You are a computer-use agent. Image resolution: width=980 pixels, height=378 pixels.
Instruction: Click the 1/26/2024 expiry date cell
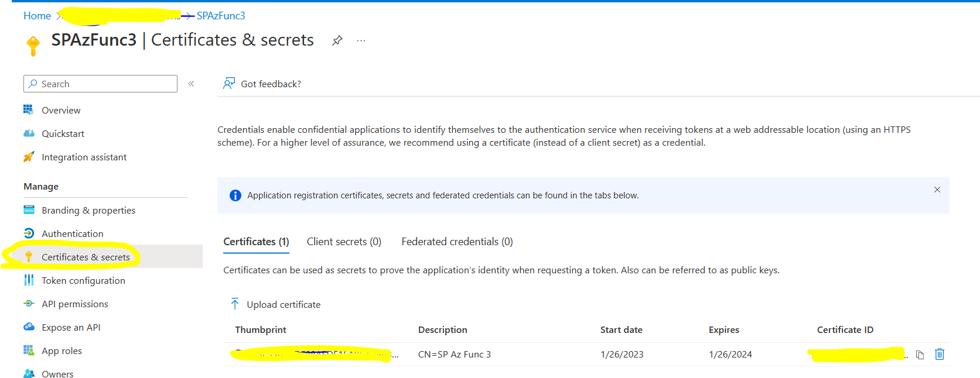(x=730, y=354)
